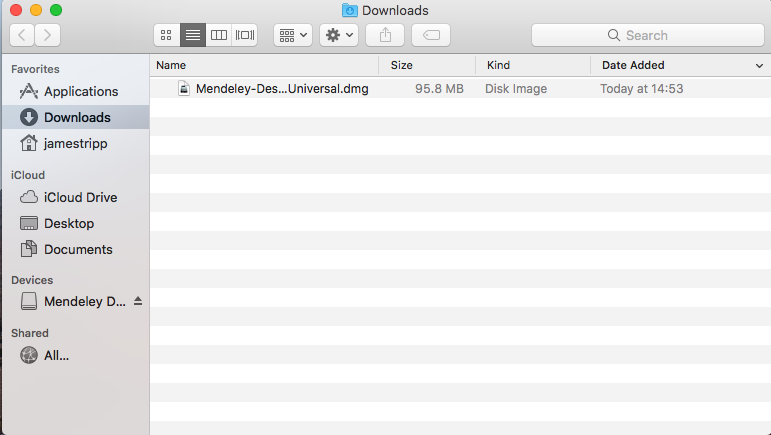Sort by the Name column
771x435 pixels.
pos(265,65)
